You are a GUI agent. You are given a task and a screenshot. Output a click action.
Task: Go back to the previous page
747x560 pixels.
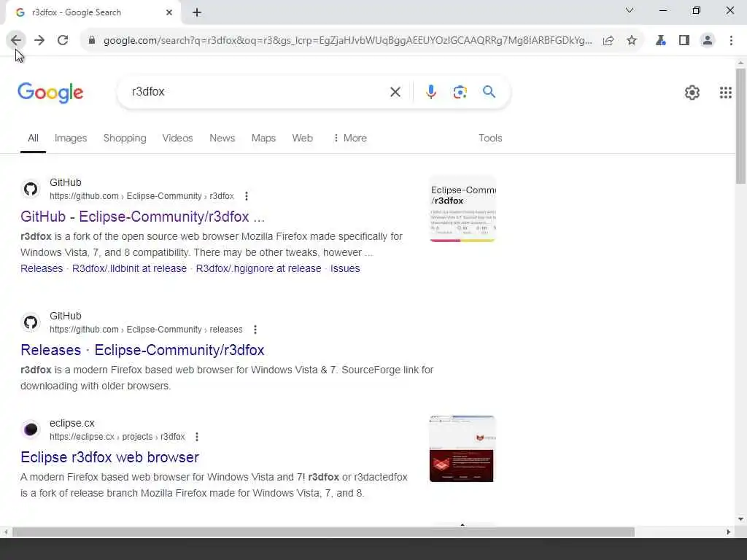tap(16, 41)
